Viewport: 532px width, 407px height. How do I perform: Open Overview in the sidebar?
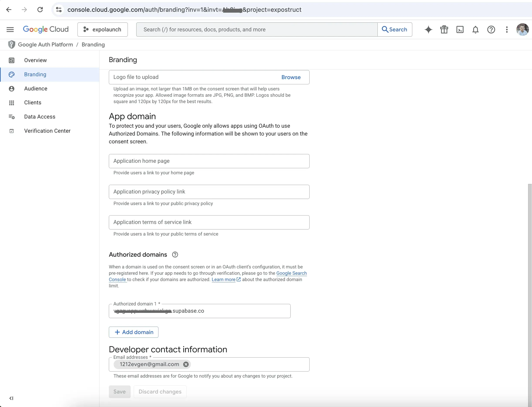[50, 60]
